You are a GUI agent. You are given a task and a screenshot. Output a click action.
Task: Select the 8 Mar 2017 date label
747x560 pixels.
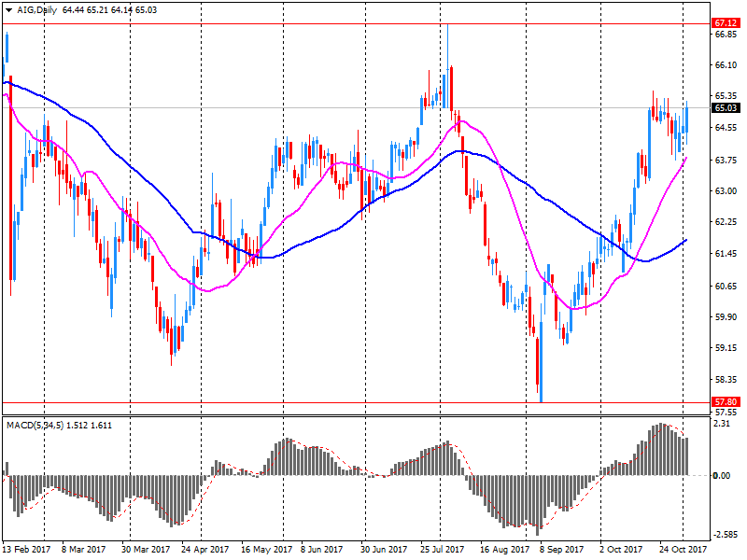pyautogui.click(x=84, y=549)
